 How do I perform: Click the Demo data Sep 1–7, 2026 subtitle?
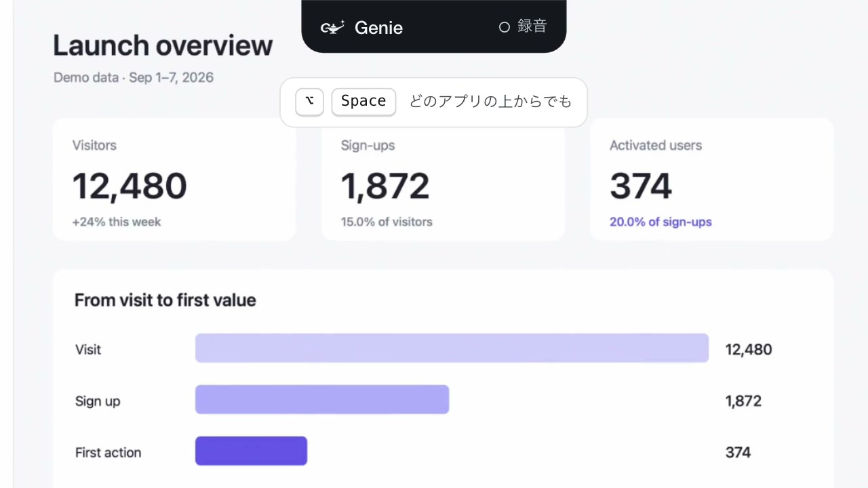click(x=134, y=77)
